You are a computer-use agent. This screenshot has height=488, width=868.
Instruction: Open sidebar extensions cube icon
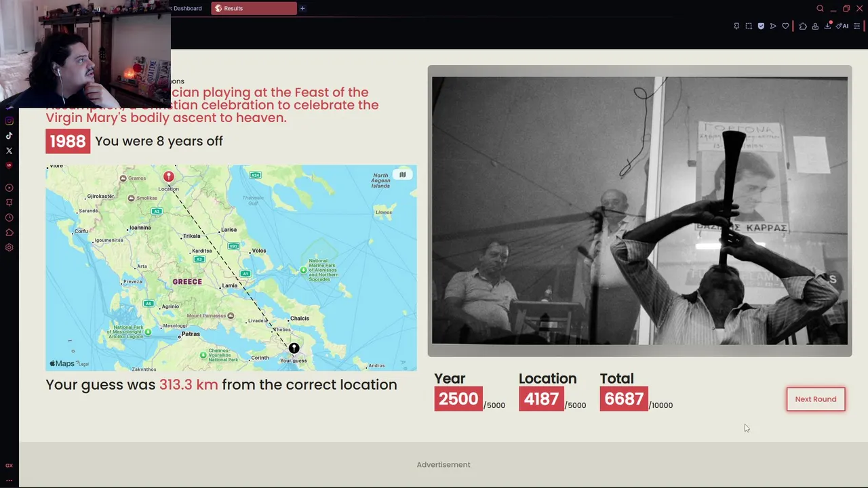pyautogui.click(x=9, y=232)
